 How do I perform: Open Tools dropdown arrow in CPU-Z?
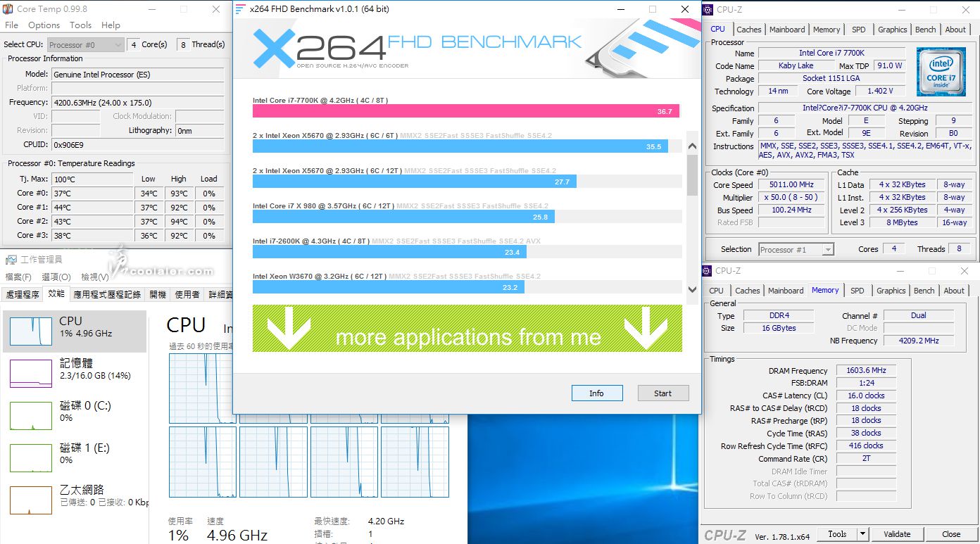click(862, 534)
